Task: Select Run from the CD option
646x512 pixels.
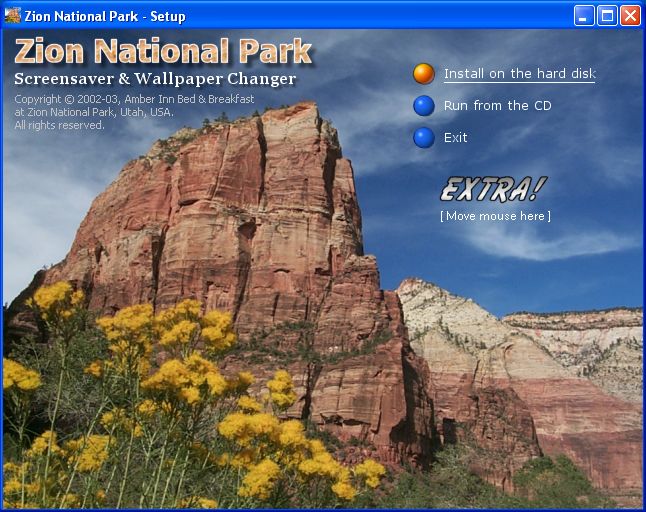Action: pyautogui.click(x=497, y=106)
